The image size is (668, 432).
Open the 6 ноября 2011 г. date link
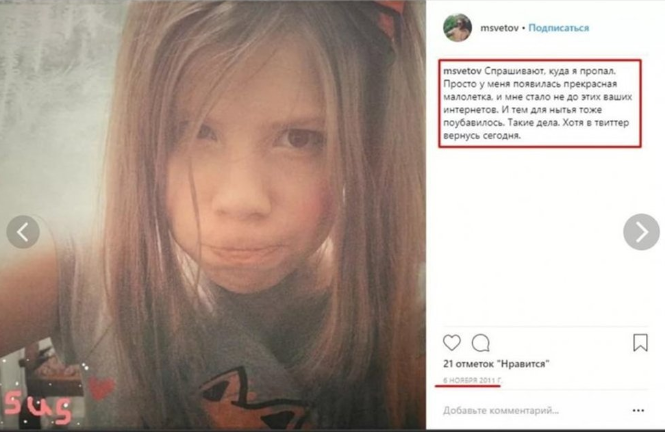pyautogui.click(x=472, y=380)
